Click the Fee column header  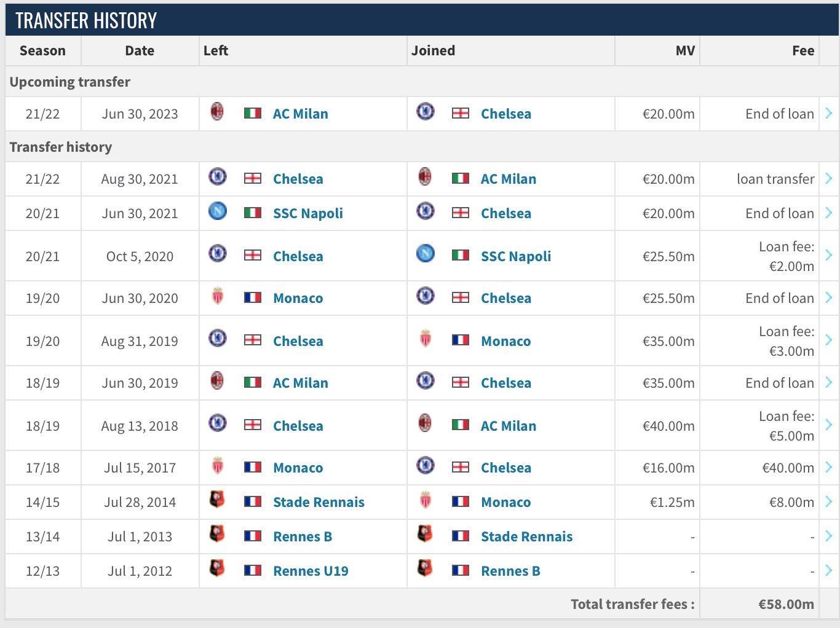coord(803,50)
